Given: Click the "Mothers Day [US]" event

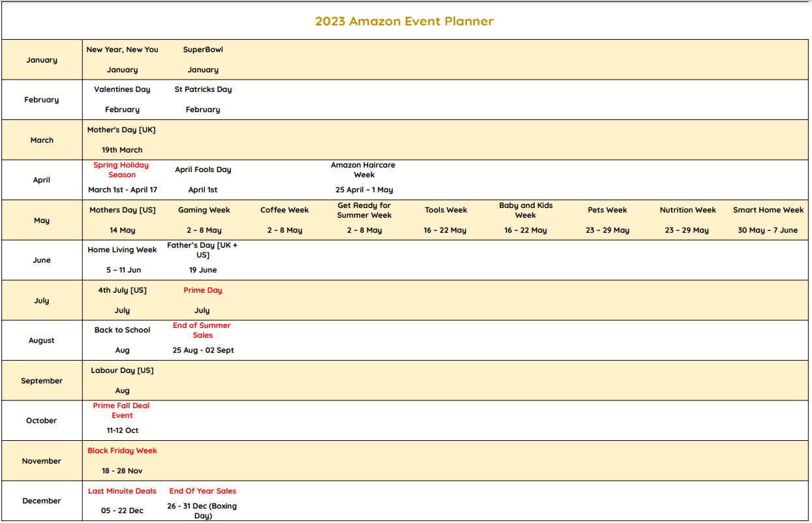Looking at the screenshot, I should tap(122, 210).
